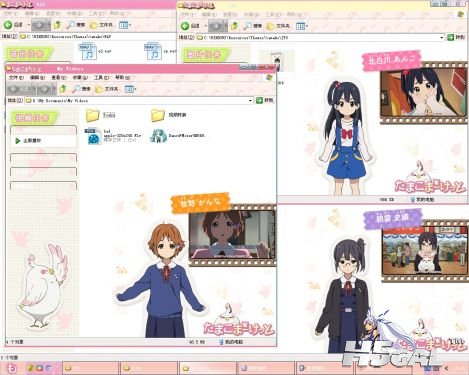The image size is (469, 375).
Task: Expand the Views dropdown in My Videos toolbar
Action: pos(131,89)
